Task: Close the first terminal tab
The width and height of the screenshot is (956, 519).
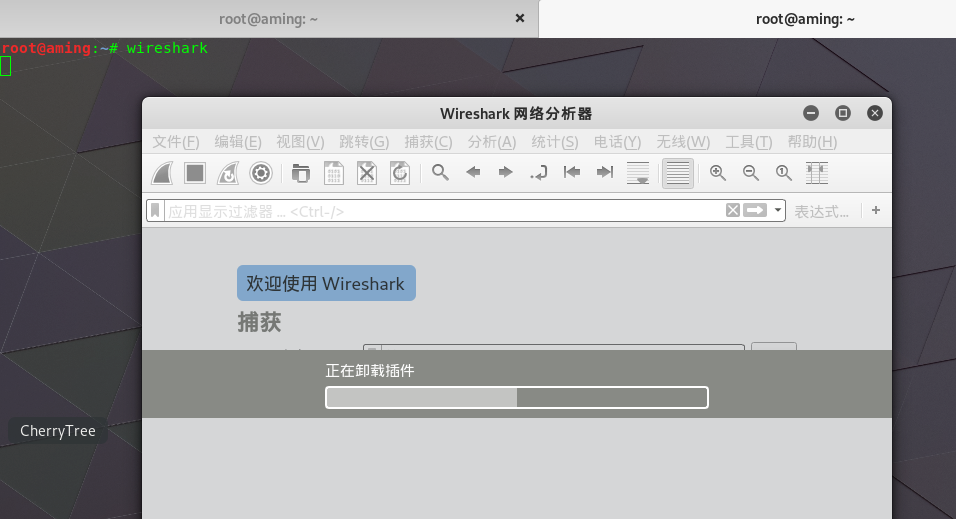Action: (x=519, y=18)
